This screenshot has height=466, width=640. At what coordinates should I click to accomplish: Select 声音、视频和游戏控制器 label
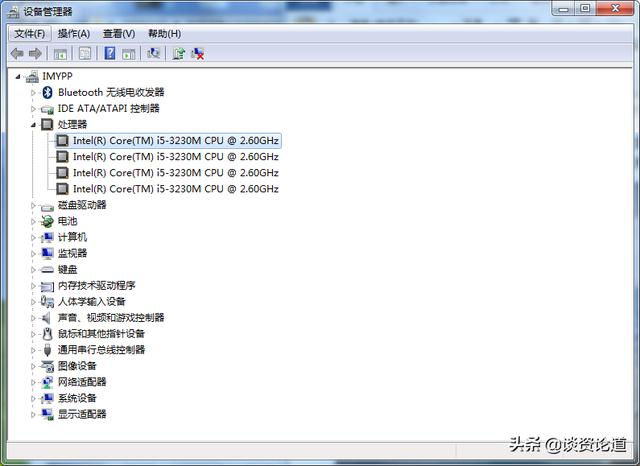111,317
